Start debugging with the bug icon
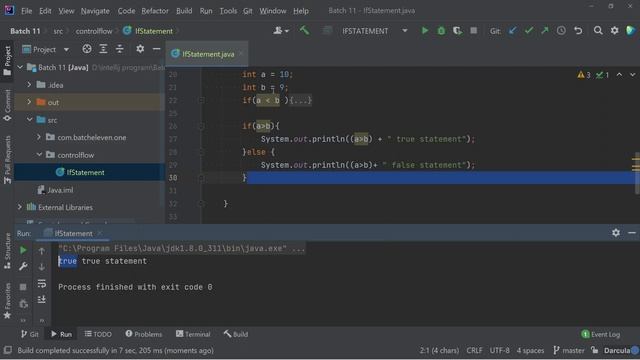Image resolution: width=640 pixels, height=360 pixels. point(441,31)
